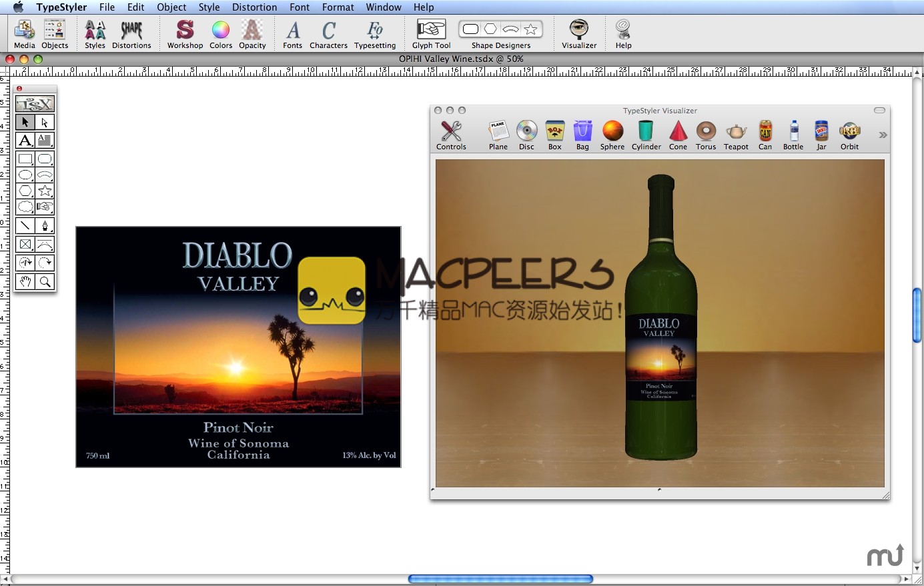Select the hollow arrow direct-selection tool

(x=45, y=122)
